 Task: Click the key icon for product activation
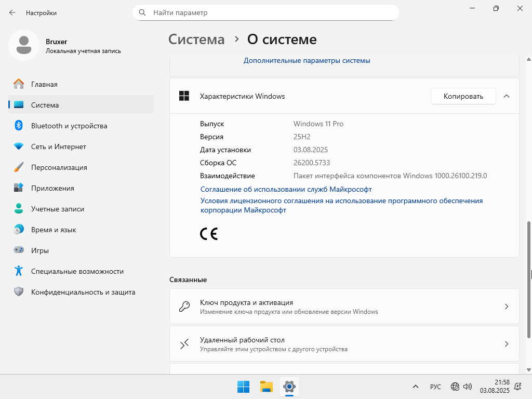point(184,307)
